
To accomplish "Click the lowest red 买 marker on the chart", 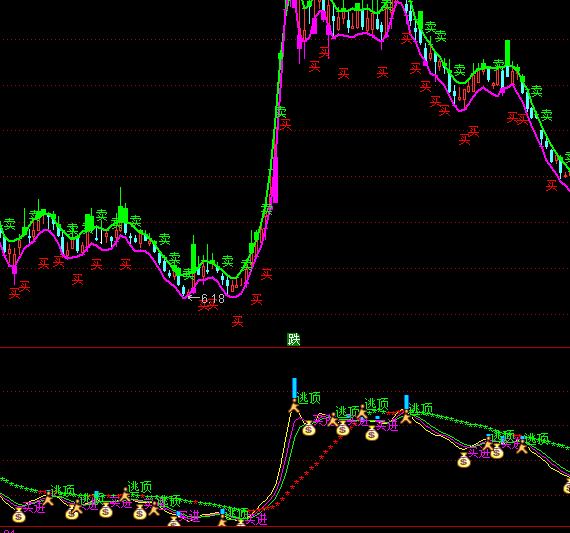I will 237,321.
